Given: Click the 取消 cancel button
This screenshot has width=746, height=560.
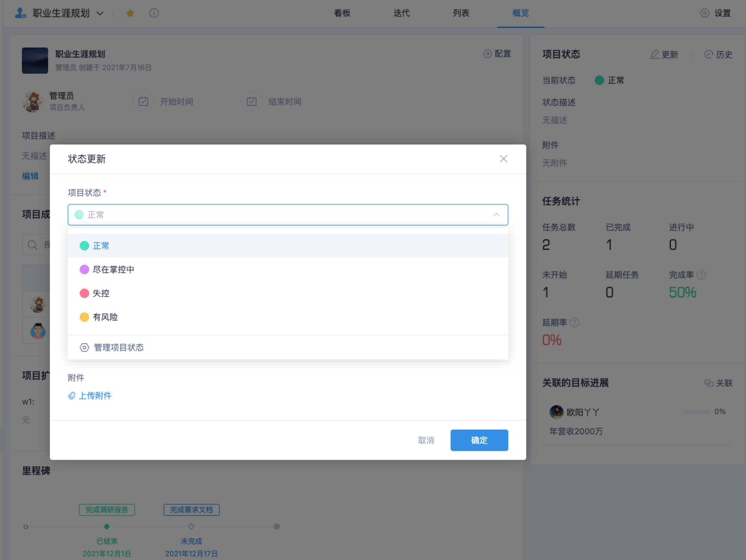Looking at the screenshot, I should click(426, 440).
